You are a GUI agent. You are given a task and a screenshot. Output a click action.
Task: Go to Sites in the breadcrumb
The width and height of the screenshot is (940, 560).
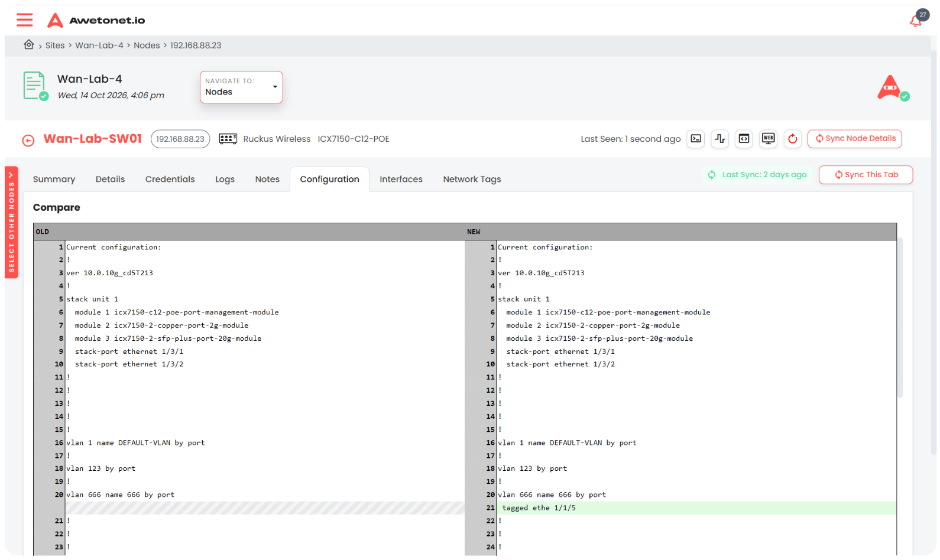pos(55,45)
